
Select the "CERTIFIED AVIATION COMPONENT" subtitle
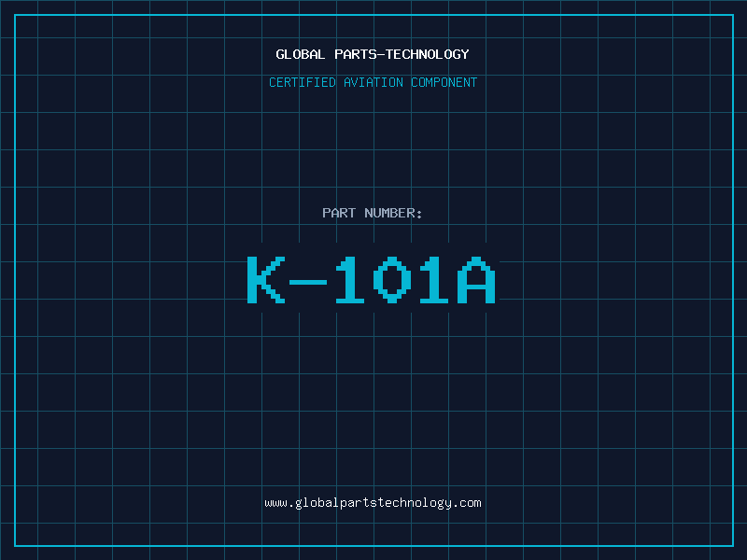click(373, 82)
